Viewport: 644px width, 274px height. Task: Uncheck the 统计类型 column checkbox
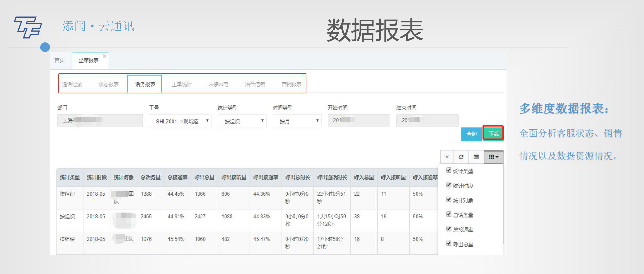click(x=449, y=170)
